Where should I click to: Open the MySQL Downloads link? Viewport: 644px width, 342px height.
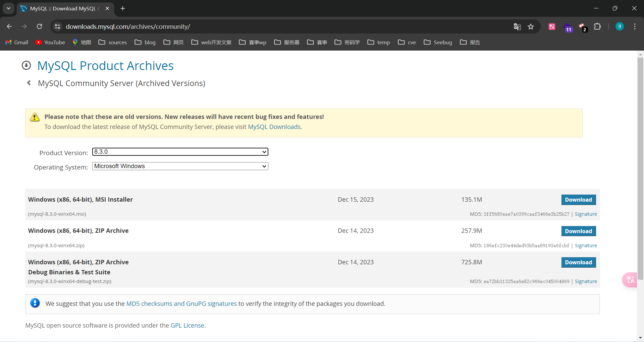click(274, 127)
